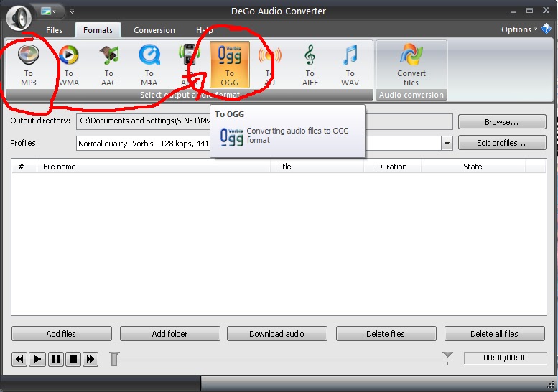Choose To OGG Vorbis format
Image resolution: width=558 pixels, height=392 pixels.
(230, 65)
